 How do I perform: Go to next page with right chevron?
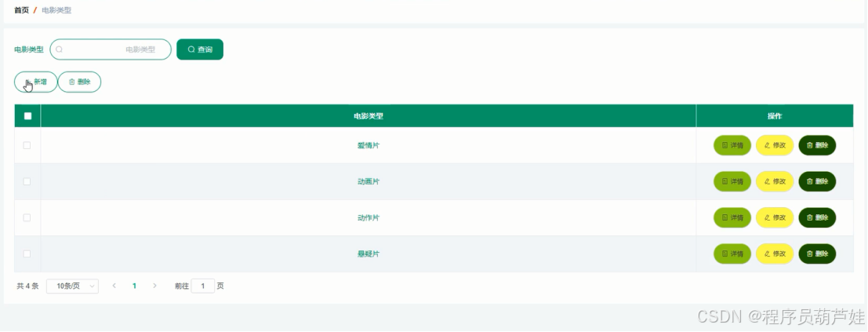click(154, 286)
